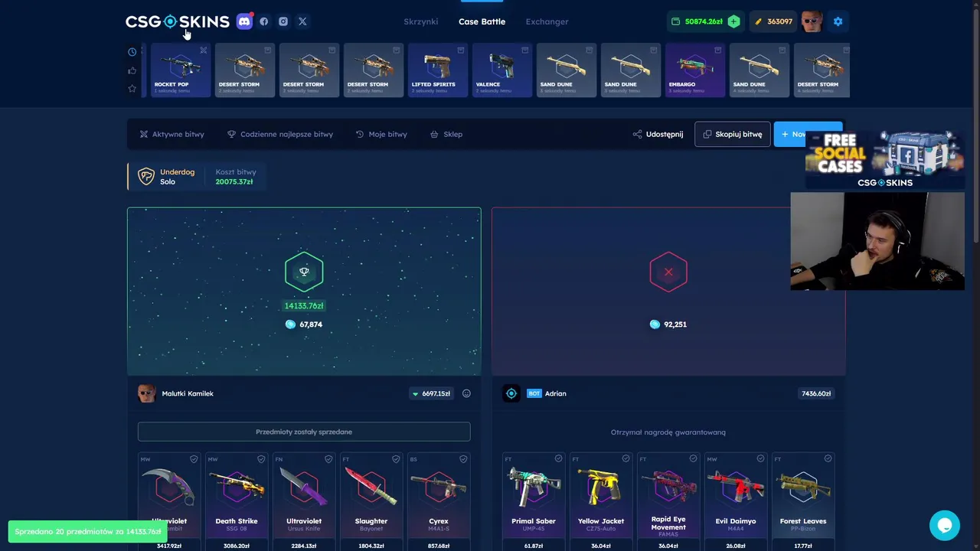Click the 14133.76zł winner total
980x551 pixels.
click(304, 305)
